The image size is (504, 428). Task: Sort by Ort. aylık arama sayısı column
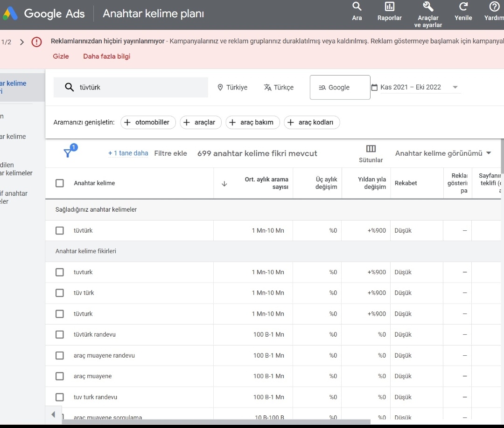point(266,183)
